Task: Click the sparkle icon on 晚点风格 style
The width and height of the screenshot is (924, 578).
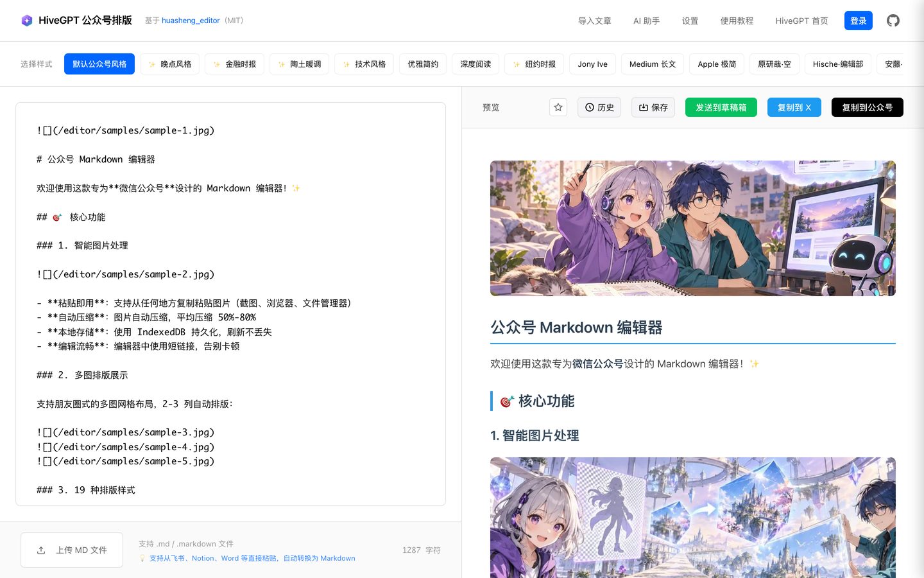Action: click(152, 64)
